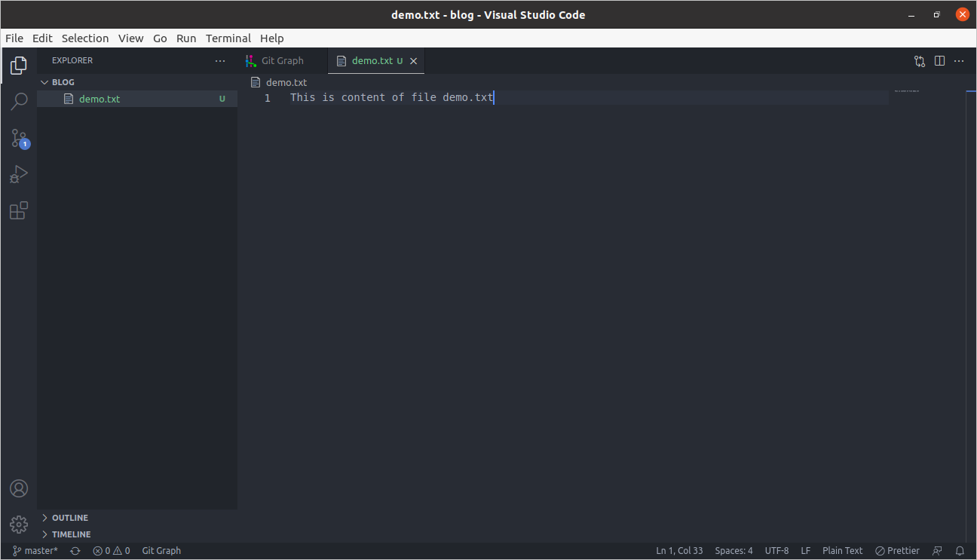Open the Run menu
Image resolution: width=977 pixels, height=560 pixels.
pyautogui.click(x=186, y=38)
